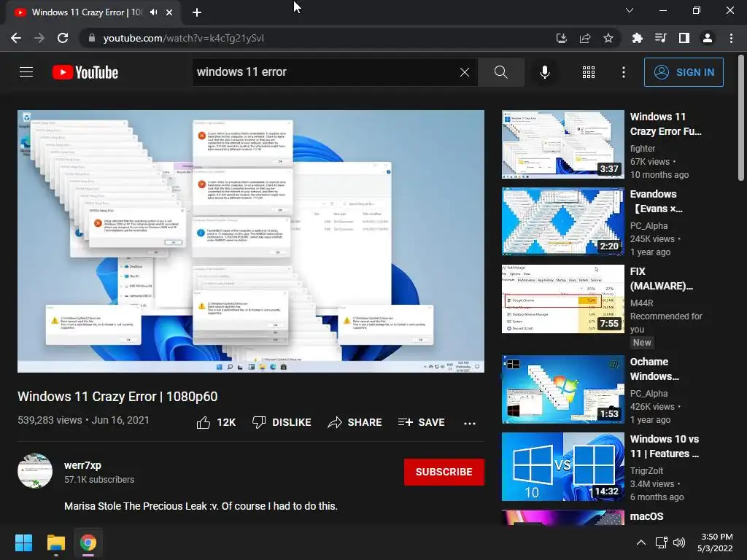Open a new browser tab

[x=197, y=12]
